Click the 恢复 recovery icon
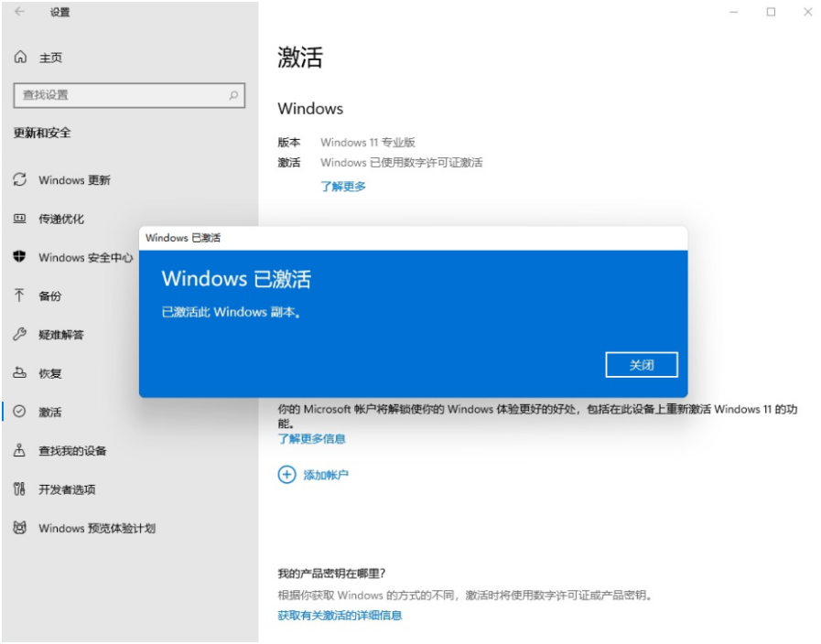 coord(20,372)
